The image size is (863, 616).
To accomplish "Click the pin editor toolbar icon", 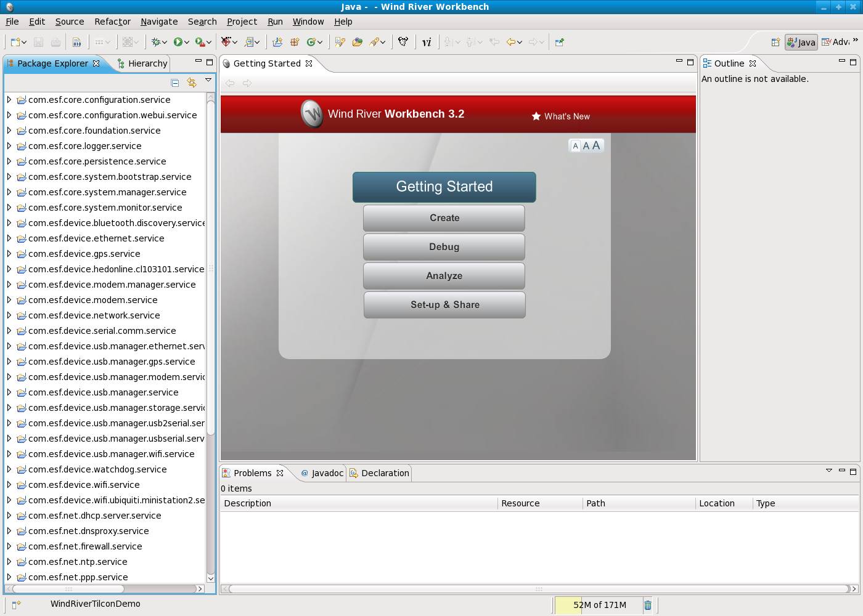I will click(560, 42).
